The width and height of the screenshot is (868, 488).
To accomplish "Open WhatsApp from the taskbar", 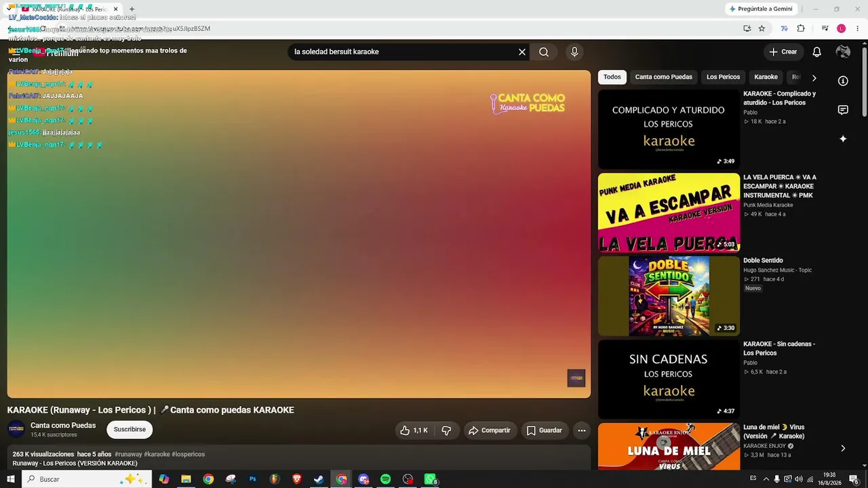I will point(430,479).
